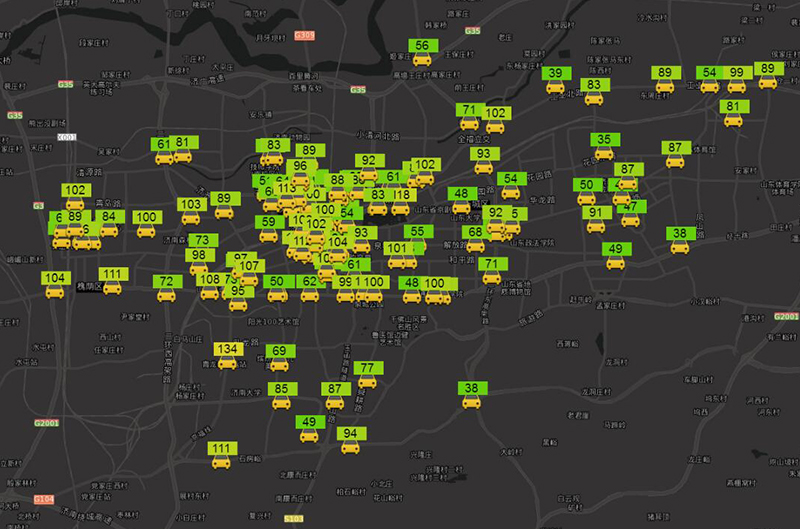Click the taxi icon labeled 93

click(484, 170)
